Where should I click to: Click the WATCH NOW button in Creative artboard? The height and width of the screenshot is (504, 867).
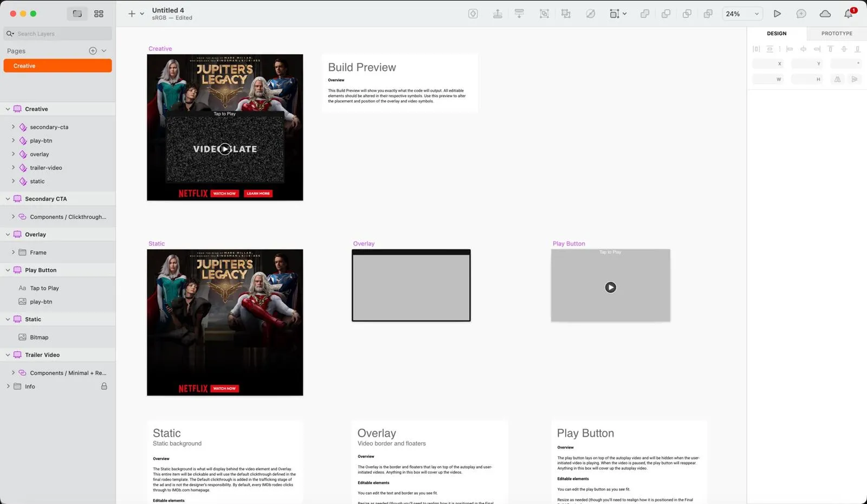click(224, 193)
